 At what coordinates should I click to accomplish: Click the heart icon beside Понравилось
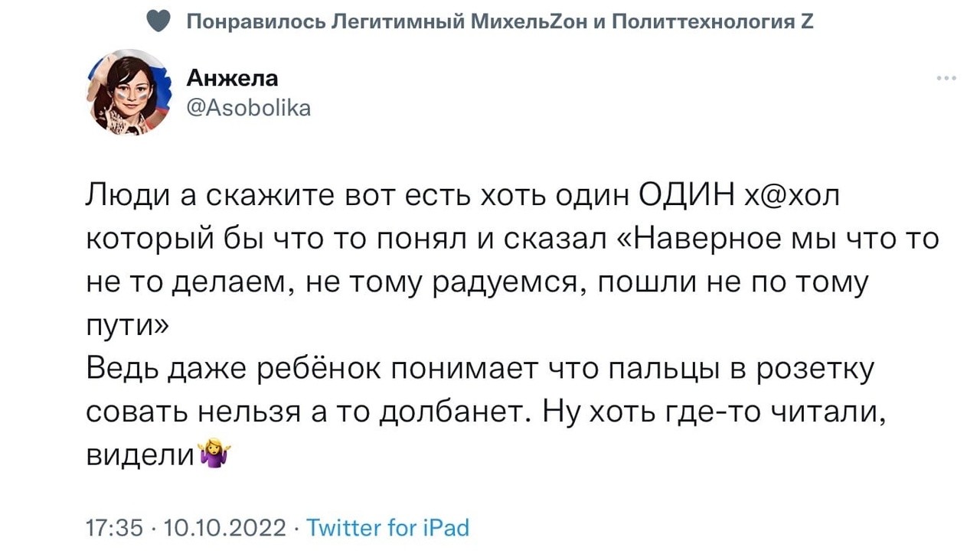click(156, 22)
